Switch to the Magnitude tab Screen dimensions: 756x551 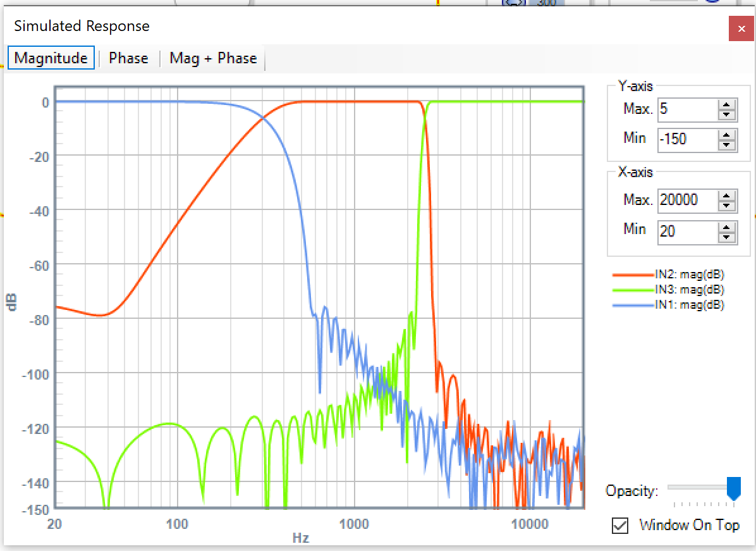51,58
